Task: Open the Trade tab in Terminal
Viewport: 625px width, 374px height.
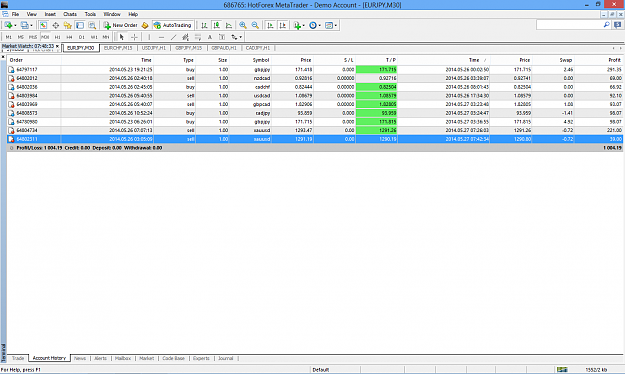Action: 18,358
